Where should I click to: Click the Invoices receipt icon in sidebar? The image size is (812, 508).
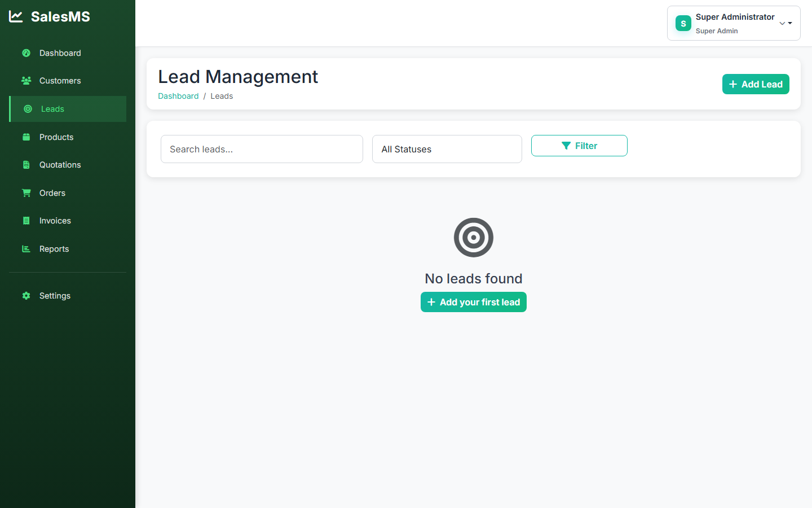[x=26, y=221]
